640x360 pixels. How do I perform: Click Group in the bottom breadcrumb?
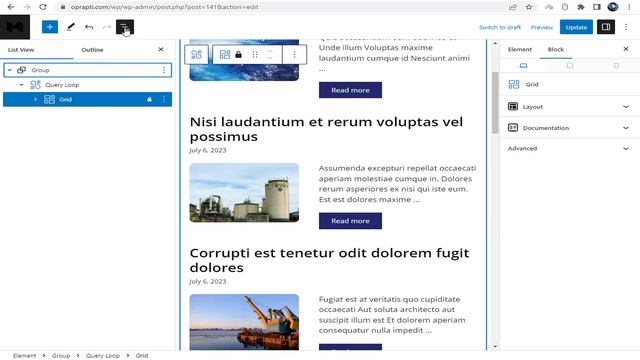pos(61,356)
